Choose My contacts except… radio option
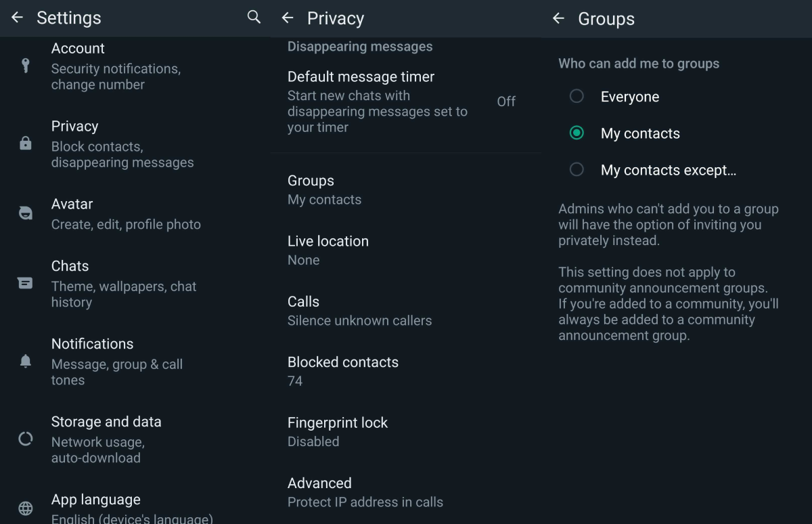 click(x=577, y=170)
